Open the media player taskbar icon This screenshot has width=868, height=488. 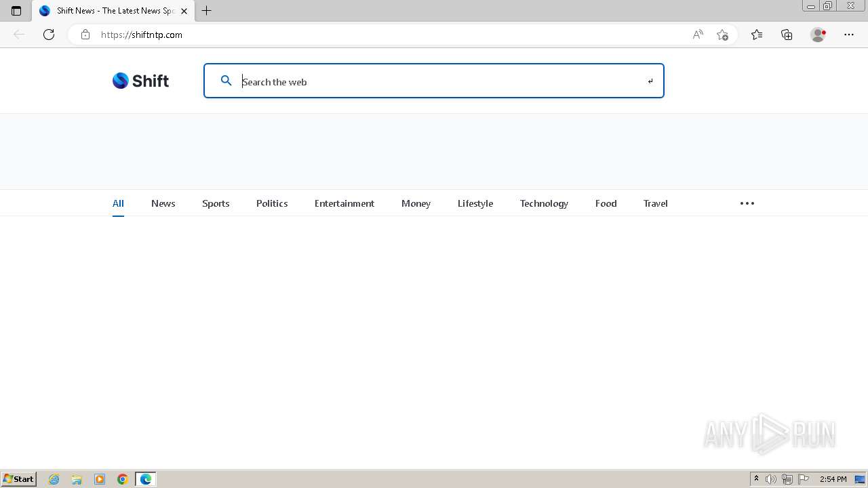(x=100, y=479)
